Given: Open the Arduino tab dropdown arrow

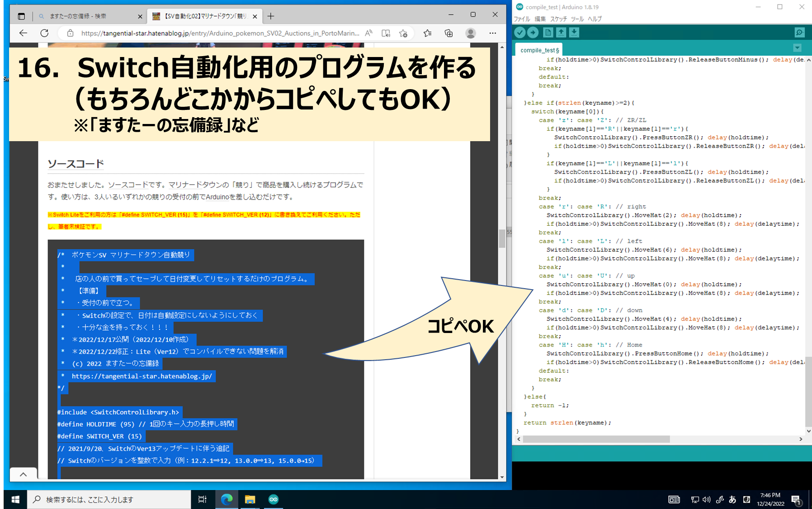Looking at the screenshot, I should tap(798, 48).
